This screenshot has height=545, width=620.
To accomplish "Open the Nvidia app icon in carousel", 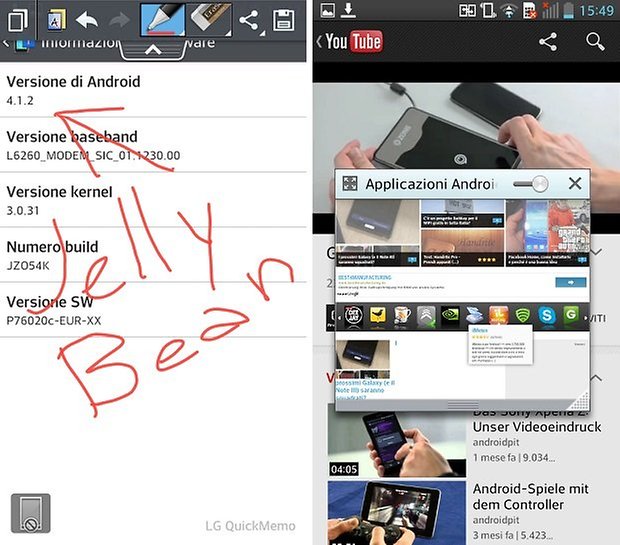I will pos(450,316).
